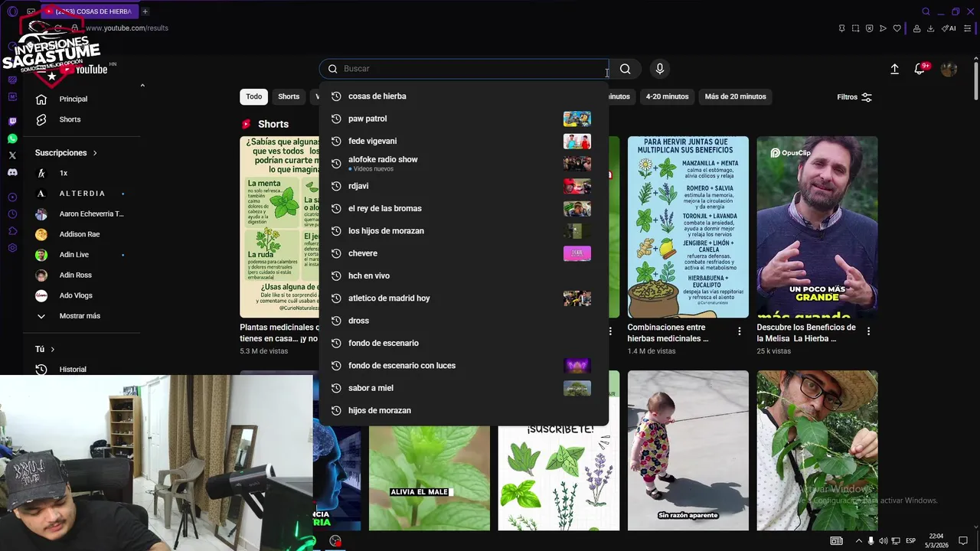Open Opera easy setup sliders icon

[969, 28]
